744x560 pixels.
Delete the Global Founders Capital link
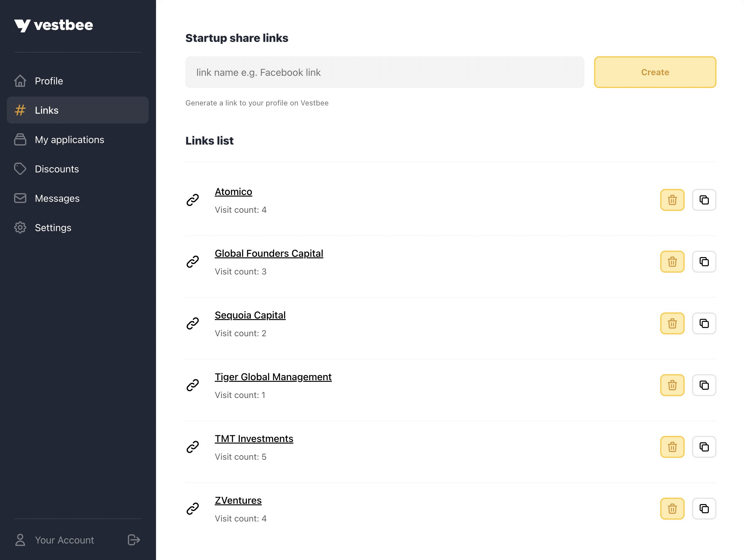point(672,262)
